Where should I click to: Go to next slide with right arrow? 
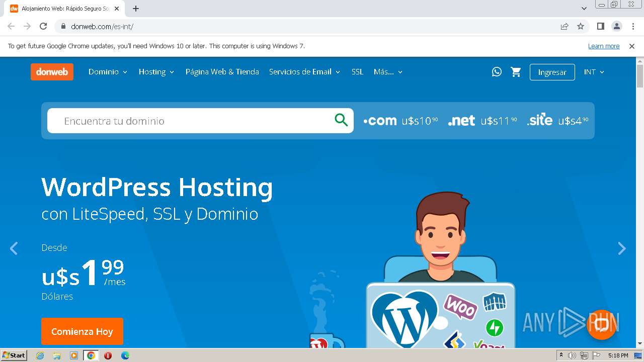(622, 248)
